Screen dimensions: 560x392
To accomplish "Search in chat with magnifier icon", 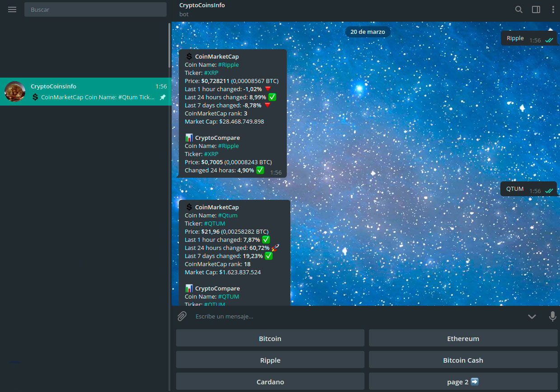I will click(x=519, y=9).
